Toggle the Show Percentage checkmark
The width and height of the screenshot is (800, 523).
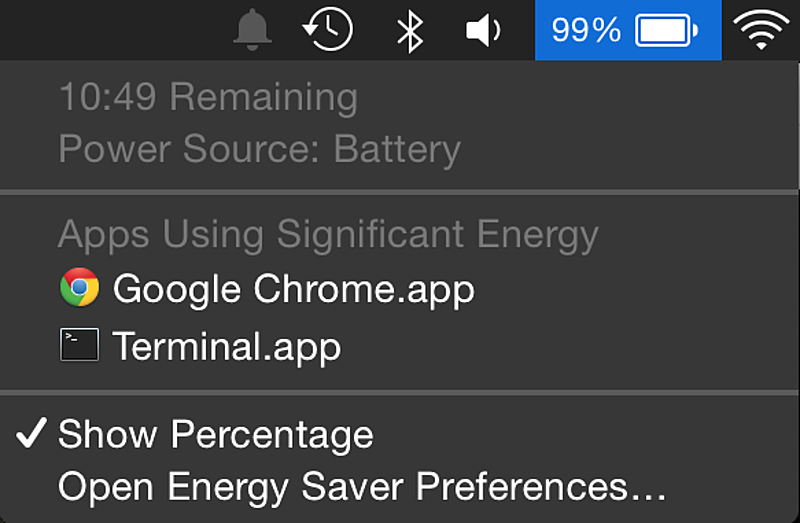pos(32,433)
